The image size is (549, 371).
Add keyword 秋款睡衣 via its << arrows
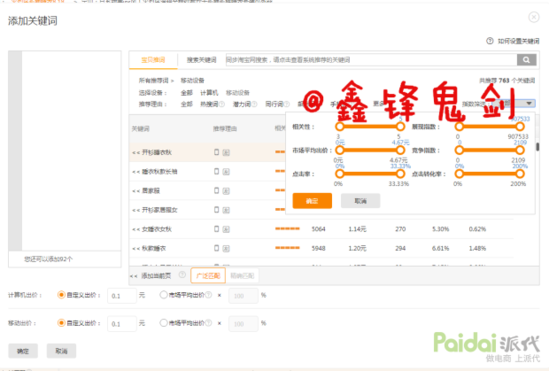tap(136, 249)
